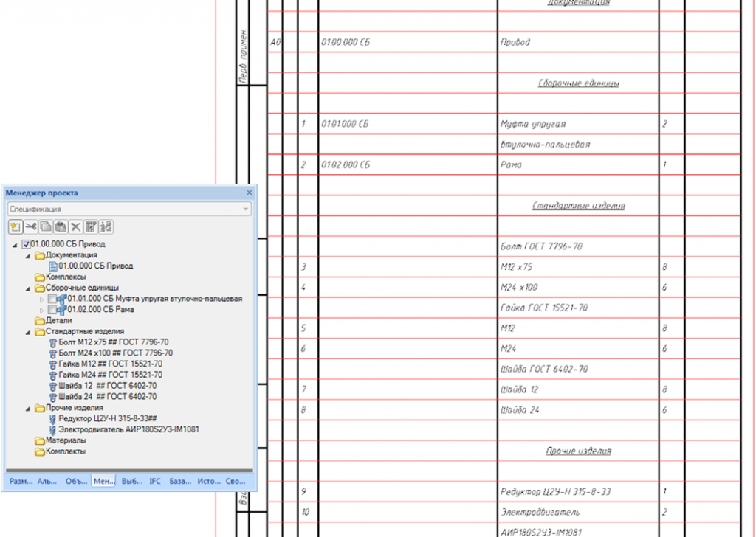Collapse the Стандартные изделия folder arrow

[x=28, y=332]
